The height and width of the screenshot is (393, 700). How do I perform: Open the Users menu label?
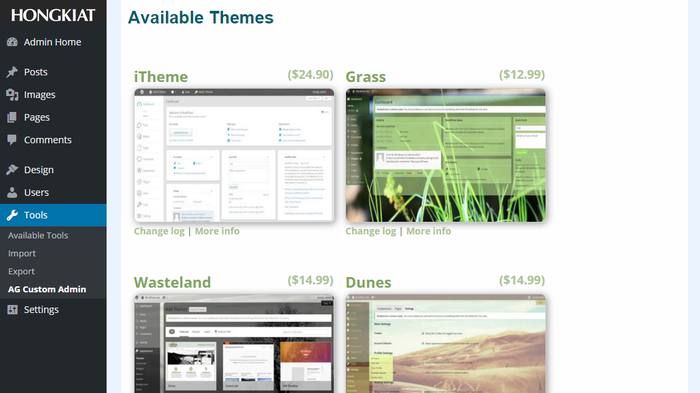pos(37,192)
